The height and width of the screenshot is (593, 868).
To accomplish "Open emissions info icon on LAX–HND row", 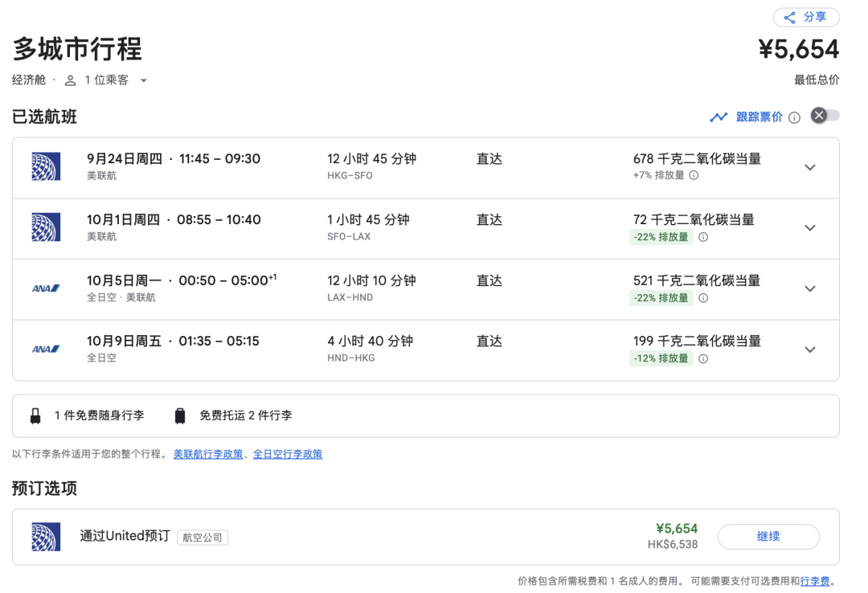I will (x=703, y=298).
